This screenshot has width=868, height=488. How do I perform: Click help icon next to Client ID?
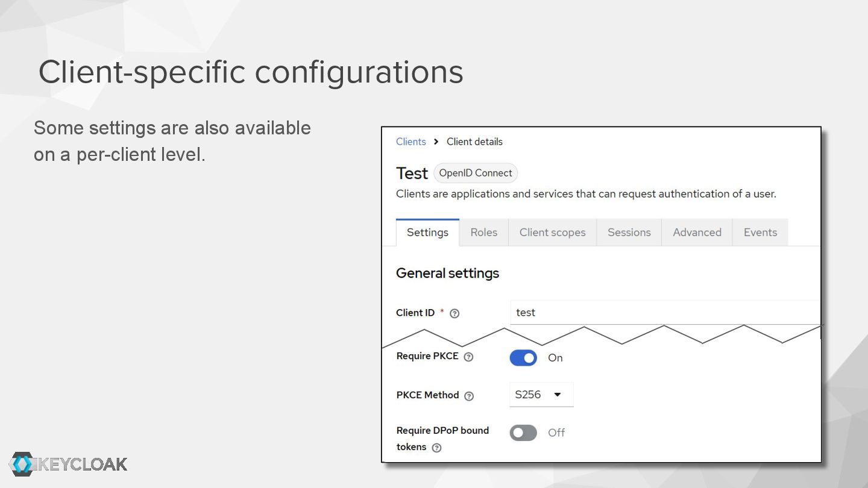454,313
